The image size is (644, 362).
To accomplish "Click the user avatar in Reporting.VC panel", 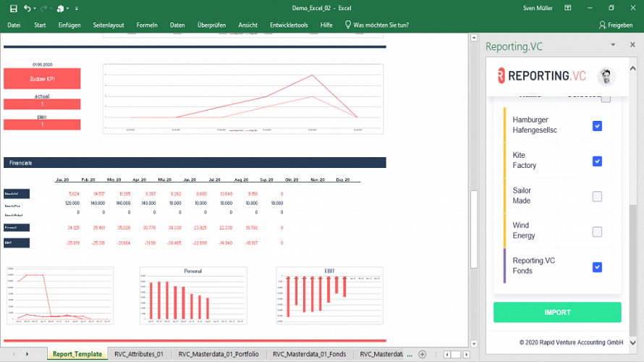I will [x=606, y=76].
